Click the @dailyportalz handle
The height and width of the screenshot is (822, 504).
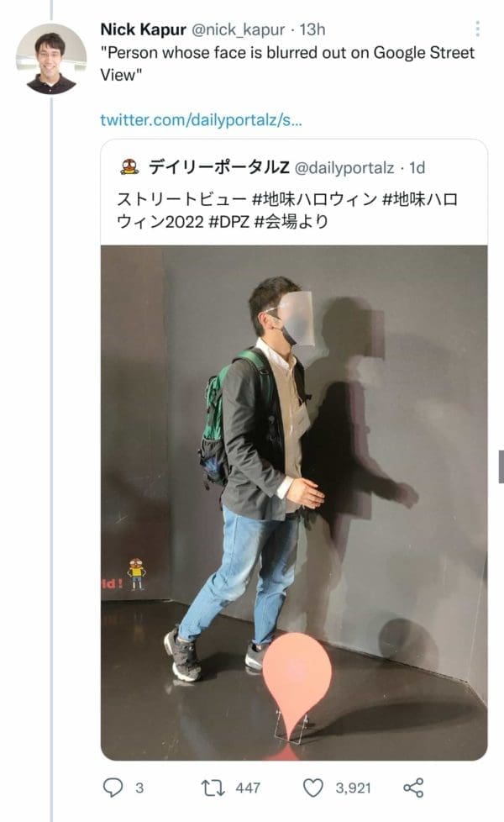click(344, 168)
